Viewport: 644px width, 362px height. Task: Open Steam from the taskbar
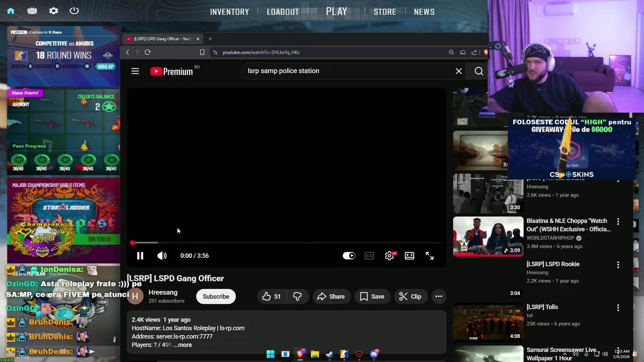(x=329, y=354)
